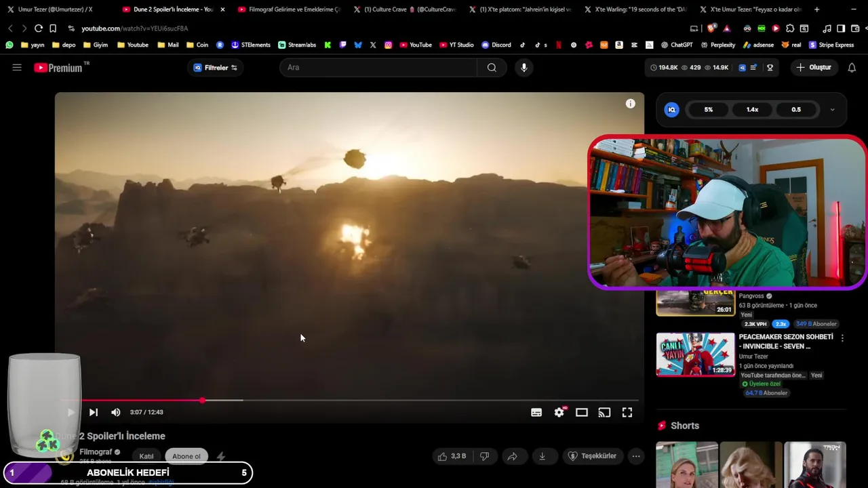Open options for Peacemaker Sezon Sohbeti video
This screenshot has height=488, width=868.
tap(842, 338)
